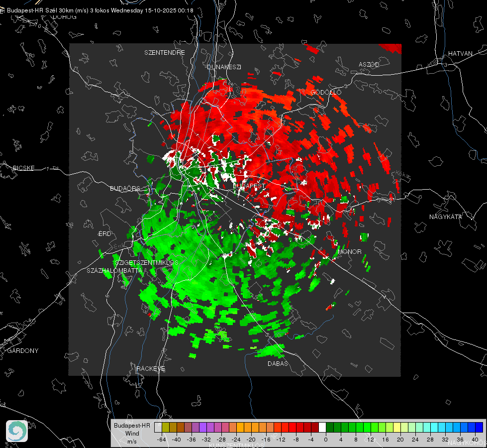487x448 pixels.
Task: Click the -36 legend value
Action: tap(192, 440)
